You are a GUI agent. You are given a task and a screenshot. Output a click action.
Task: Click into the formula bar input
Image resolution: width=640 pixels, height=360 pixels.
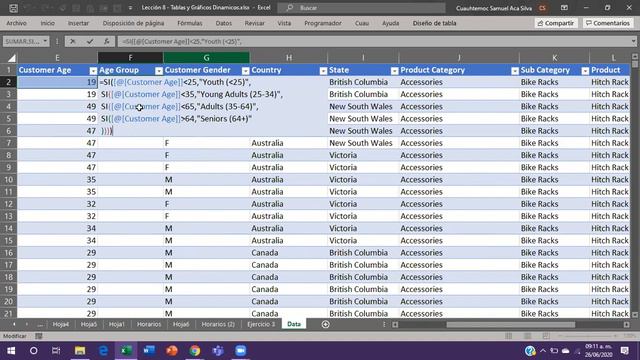point(373,41)
